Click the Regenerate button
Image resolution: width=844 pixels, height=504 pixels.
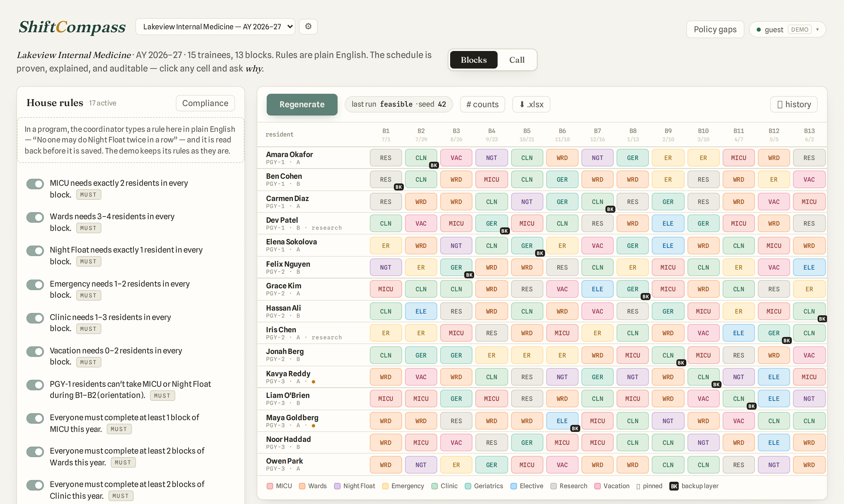click(302, 104)
